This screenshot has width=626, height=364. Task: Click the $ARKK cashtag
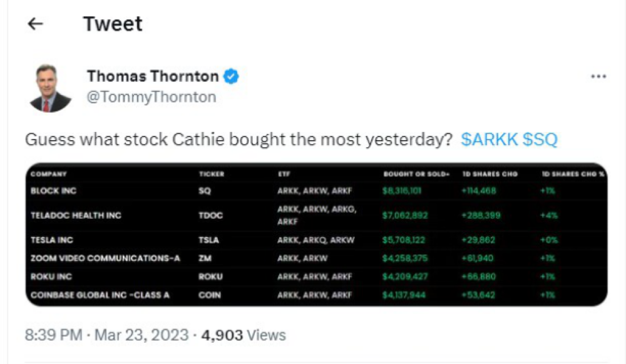tap(490, 139)
